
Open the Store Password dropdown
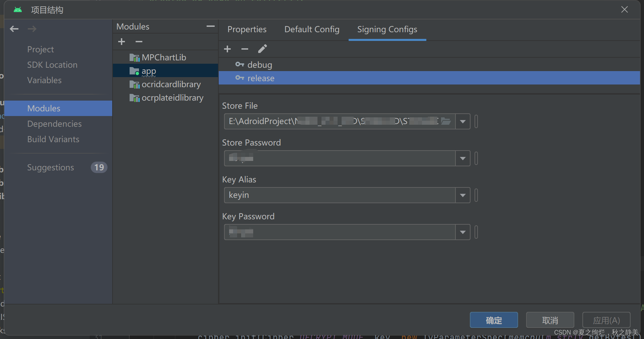point(462,158)
